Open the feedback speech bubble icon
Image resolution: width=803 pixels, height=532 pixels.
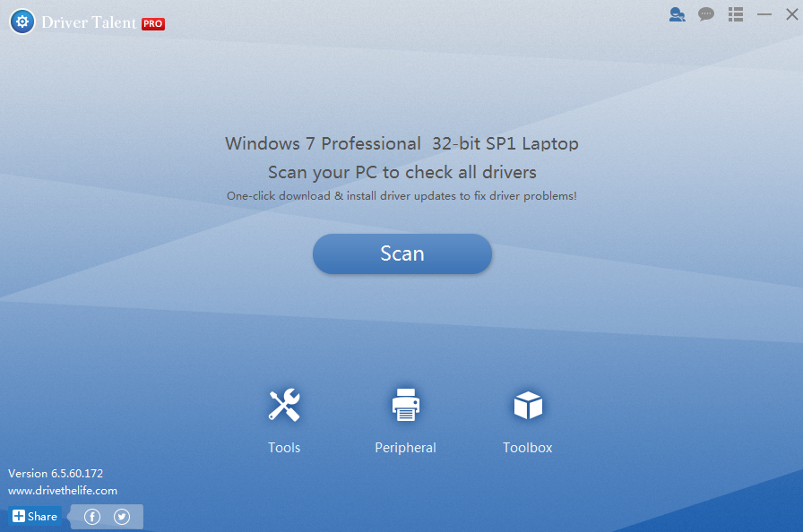click(x=706, y=14)
